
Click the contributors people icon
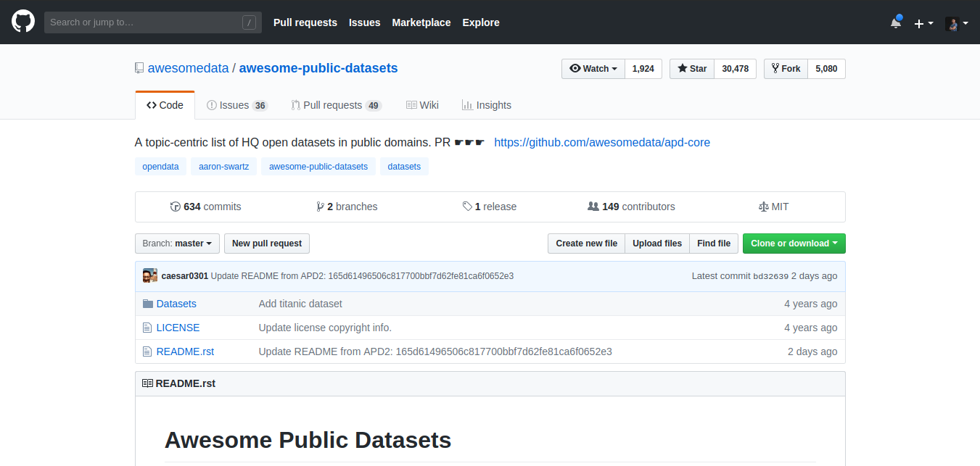(x=593, y=207)
